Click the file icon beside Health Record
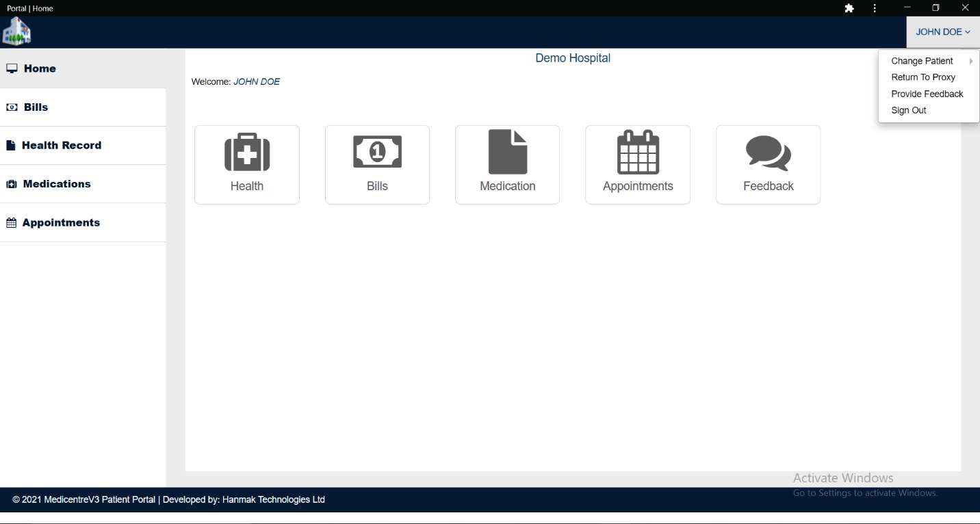 11,146
